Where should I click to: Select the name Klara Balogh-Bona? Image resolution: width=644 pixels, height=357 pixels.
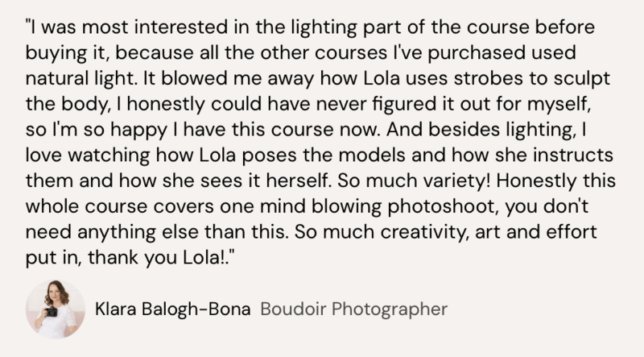(172, 309)
